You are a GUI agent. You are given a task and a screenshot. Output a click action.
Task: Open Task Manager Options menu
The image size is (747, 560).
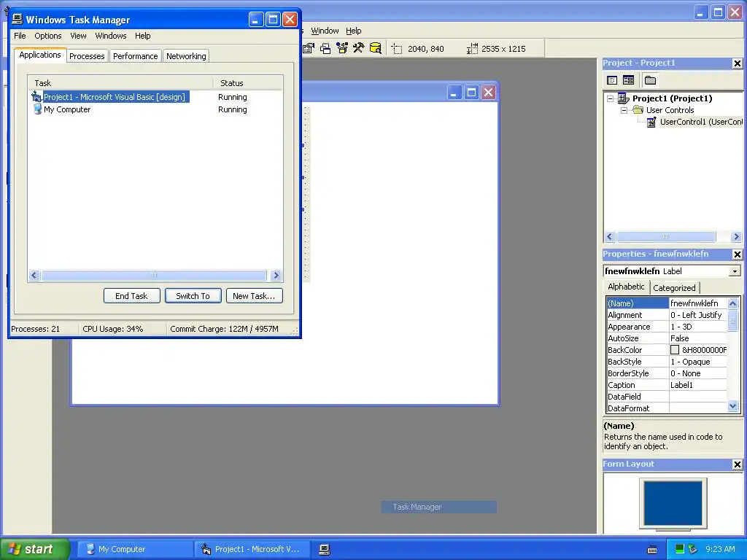(48, 36)
